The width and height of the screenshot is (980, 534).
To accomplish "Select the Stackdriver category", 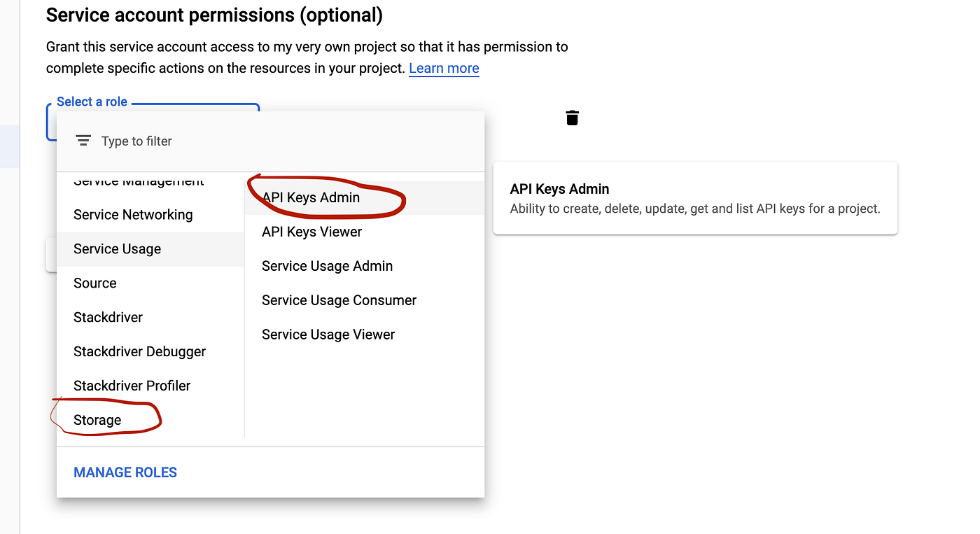I will pyautogui.click(x=108, y=317).
